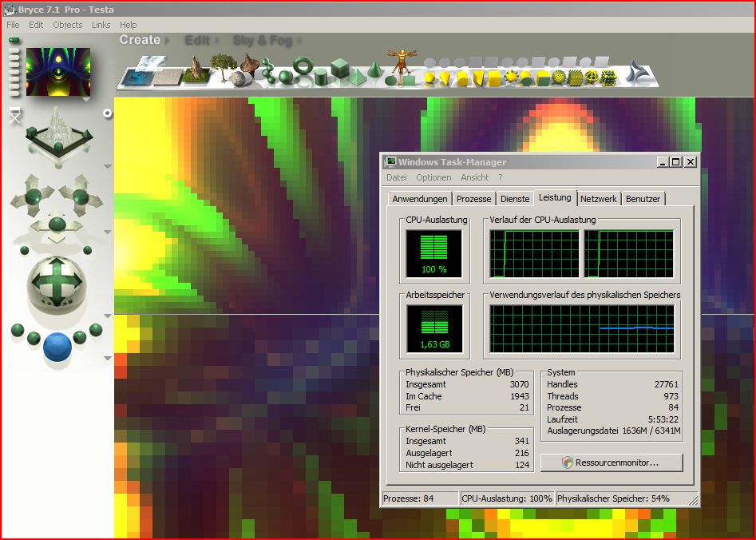Screen dimensions: 756x540
Task: Open the render options triangle
Action: [108, 358]
